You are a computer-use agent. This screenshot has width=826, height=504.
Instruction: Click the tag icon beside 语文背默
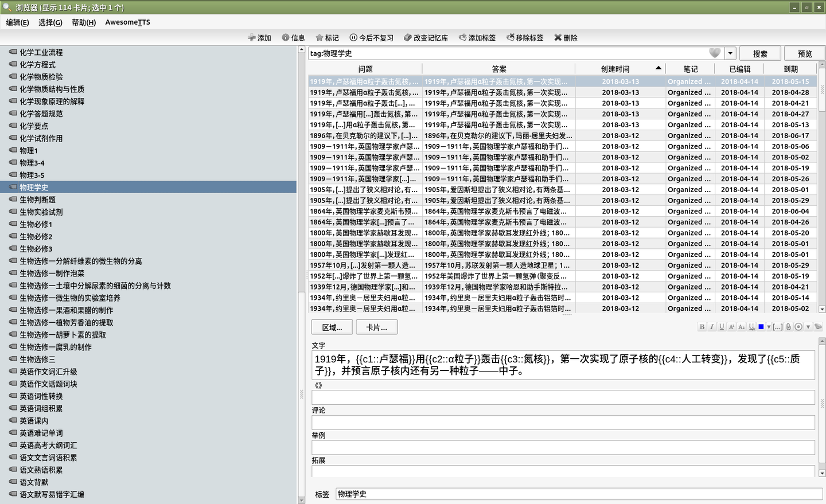click(x=13, y=482)
